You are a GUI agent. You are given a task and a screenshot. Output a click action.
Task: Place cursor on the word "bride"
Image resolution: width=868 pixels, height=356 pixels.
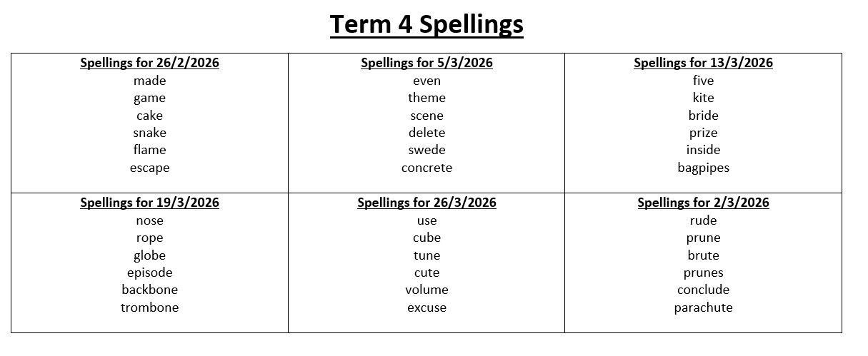[703, 116]
